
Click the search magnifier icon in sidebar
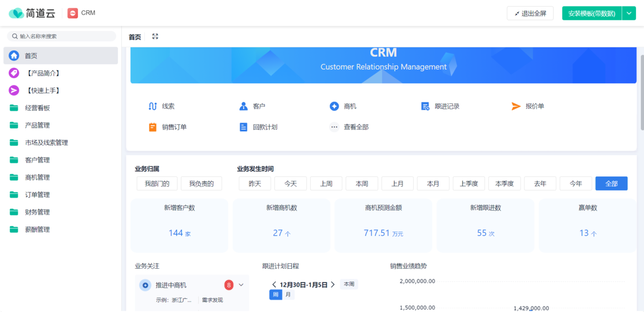(x=15, y=36)
